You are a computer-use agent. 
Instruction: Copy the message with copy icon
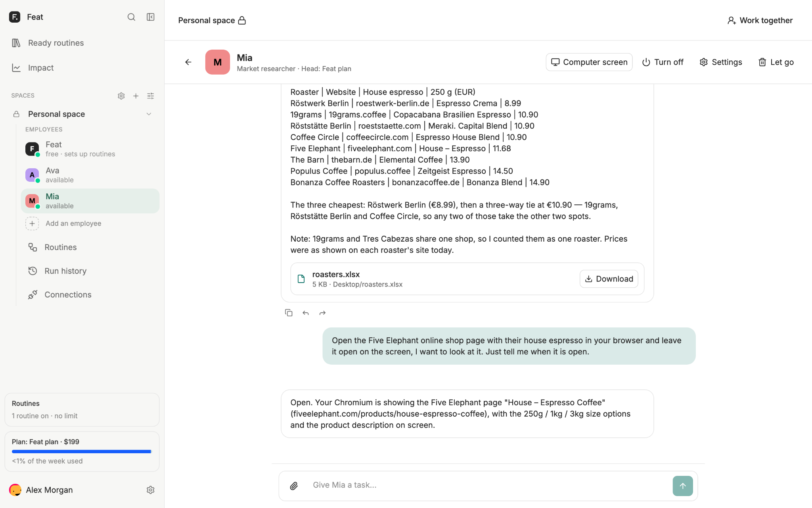click(x=289, y=313)
